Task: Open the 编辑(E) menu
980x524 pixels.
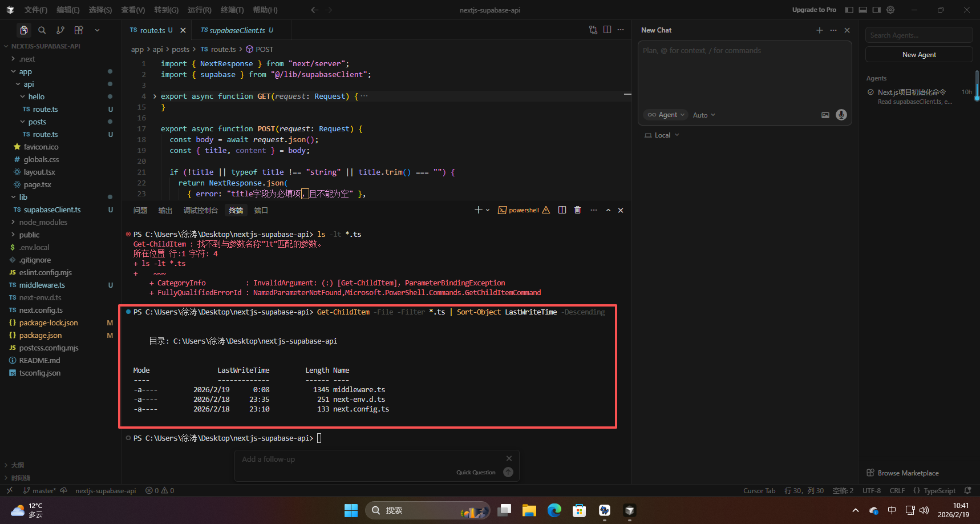Action: point(68,10)
